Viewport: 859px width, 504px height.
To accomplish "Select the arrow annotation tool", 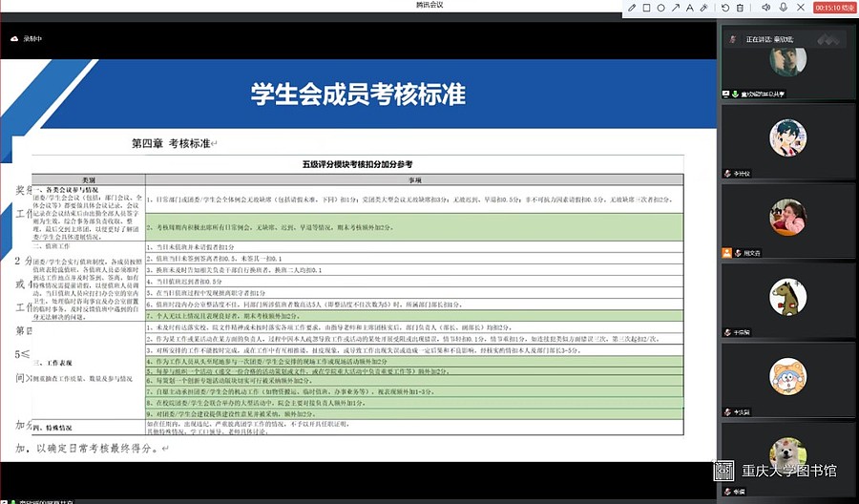I will [x=676, y=8].
